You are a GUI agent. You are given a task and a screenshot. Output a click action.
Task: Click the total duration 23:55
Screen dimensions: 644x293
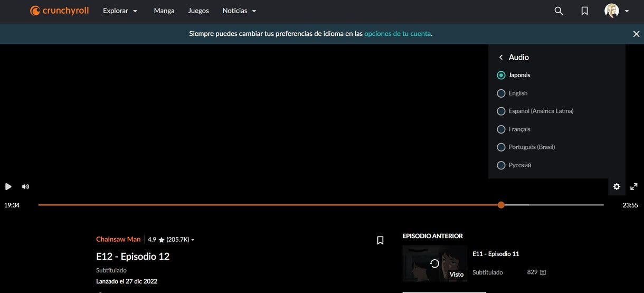click(630, 205)
